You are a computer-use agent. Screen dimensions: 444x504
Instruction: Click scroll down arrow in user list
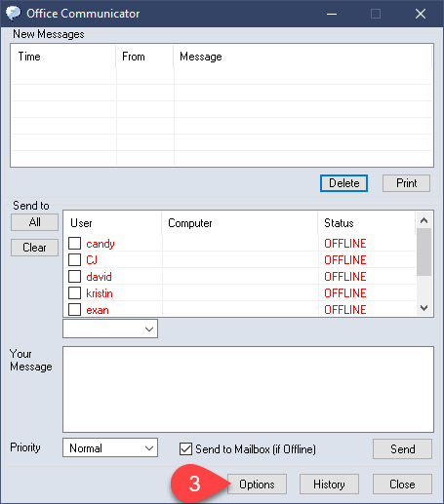(x=424, y=307)
